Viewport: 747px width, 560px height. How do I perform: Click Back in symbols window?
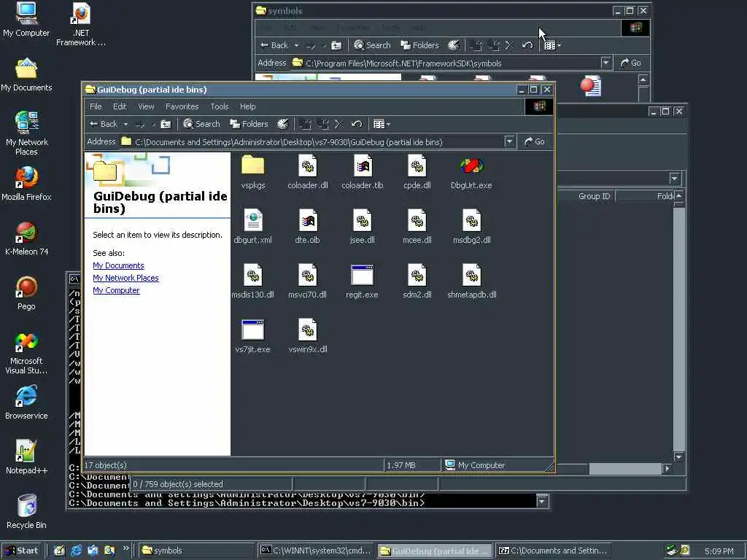274,45
